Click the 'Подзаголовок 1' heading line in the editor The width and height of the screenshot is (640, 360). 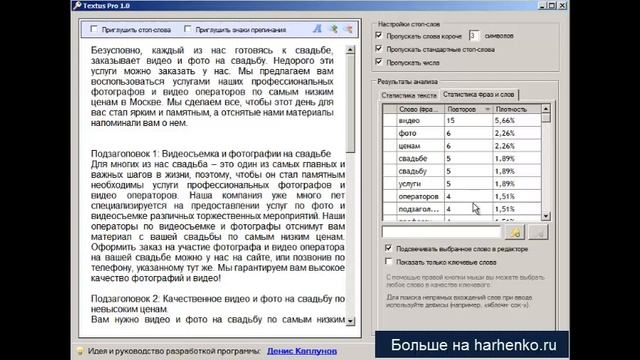click(x=211, y=154)
